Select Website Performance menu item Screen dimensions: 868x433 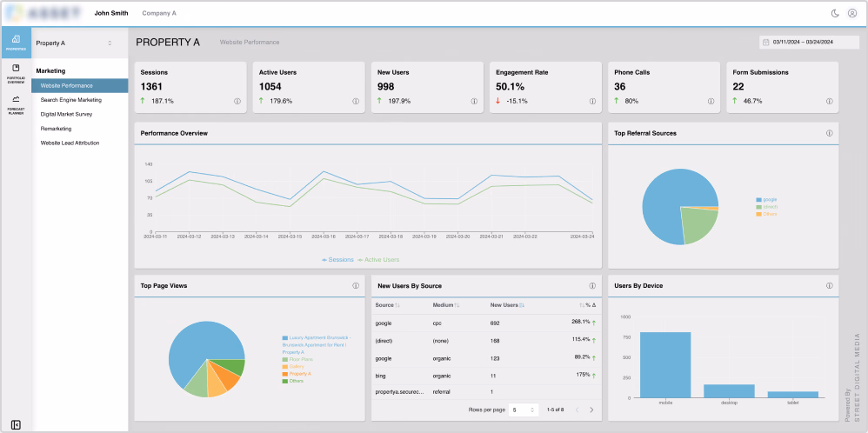[x=80, y=86]
